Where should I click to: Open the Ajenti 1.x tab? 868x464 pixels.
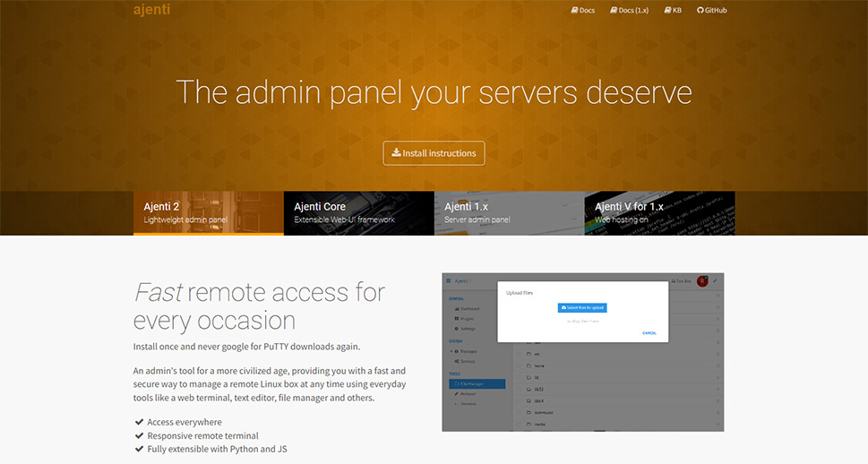tap(509, 213)
